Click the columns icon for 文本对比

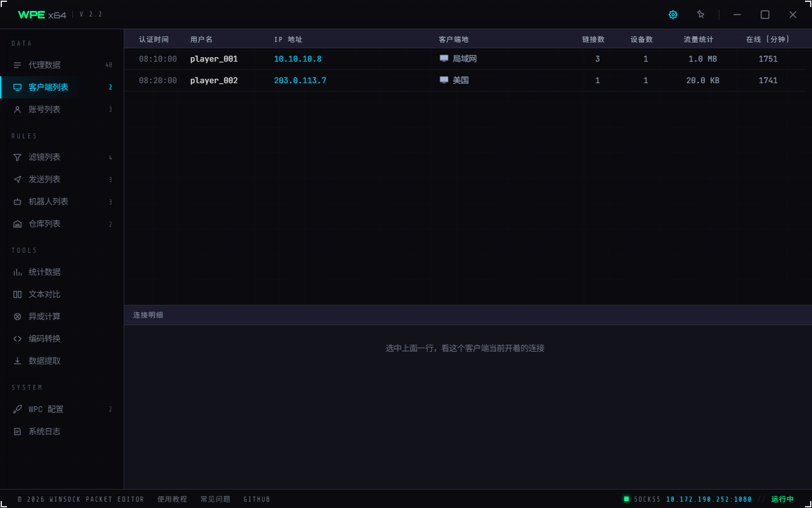coord(17,294)
